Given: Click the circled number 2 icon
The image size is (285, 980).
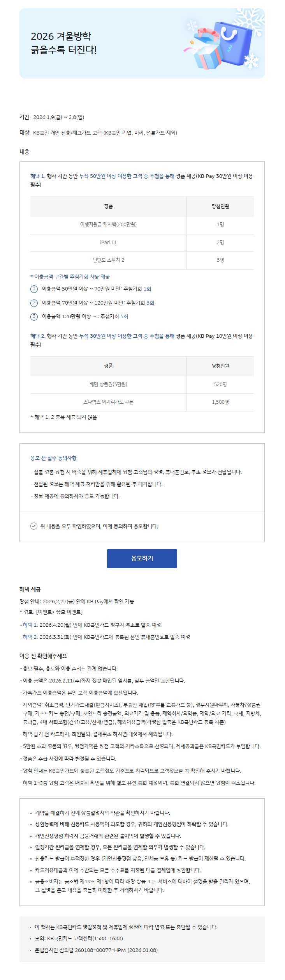Looking at the screenshot, I should (x=34, y=303).
